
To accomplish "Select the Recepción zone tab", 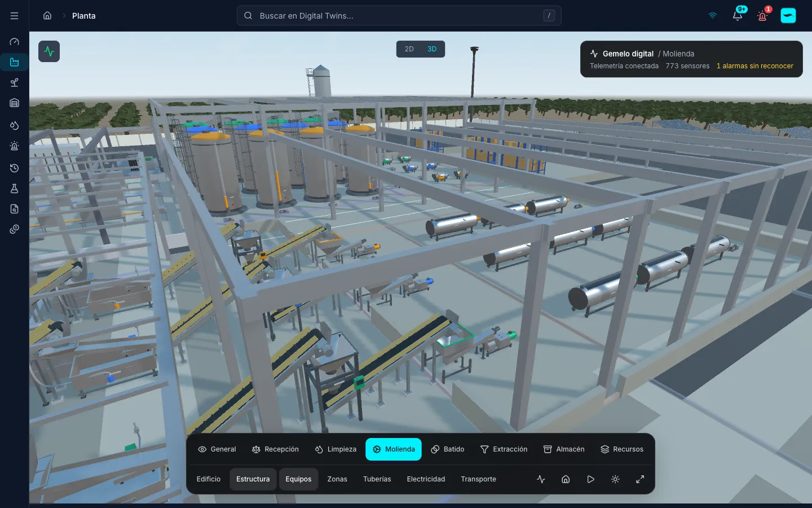I will coord(275,449).
